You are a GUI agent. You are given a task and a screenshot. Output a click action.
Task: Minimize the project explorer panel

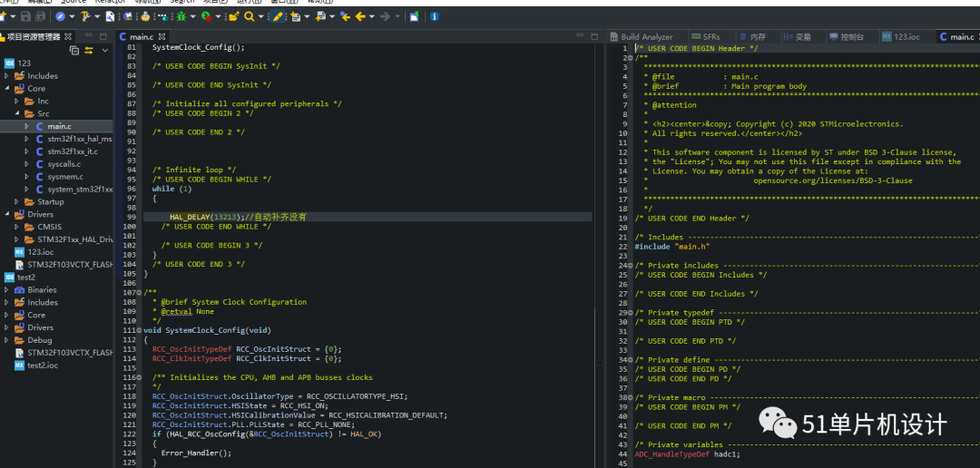tap(89, 35)
